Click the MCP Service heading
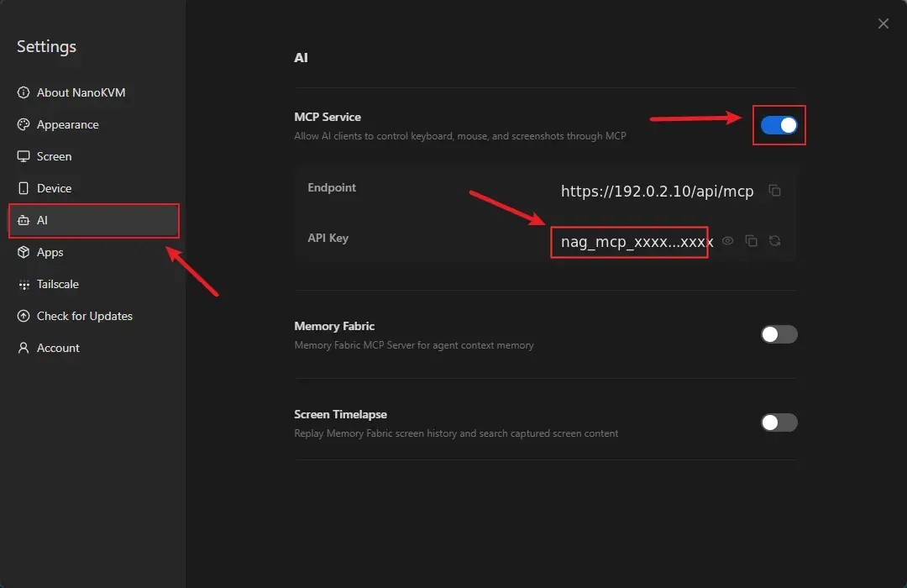Screen dimensions: 907x588 (328, 117)
